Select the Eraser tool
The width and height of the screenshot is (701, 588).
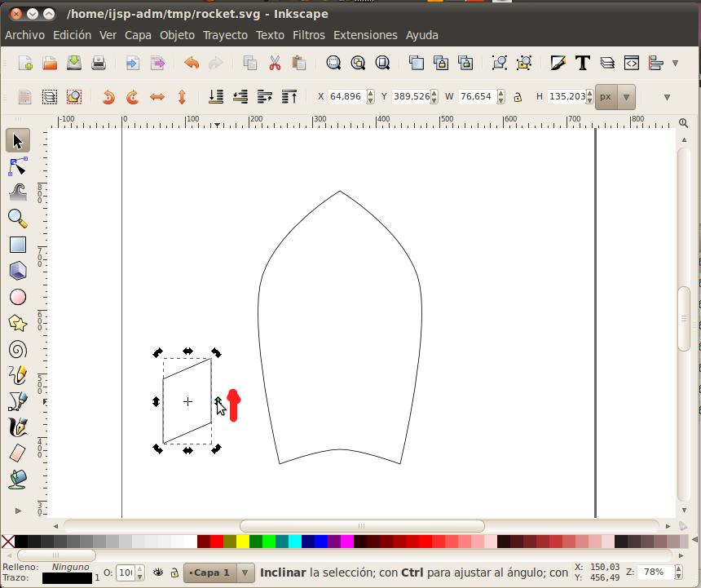pyautogui.click(x=18, y=453)
